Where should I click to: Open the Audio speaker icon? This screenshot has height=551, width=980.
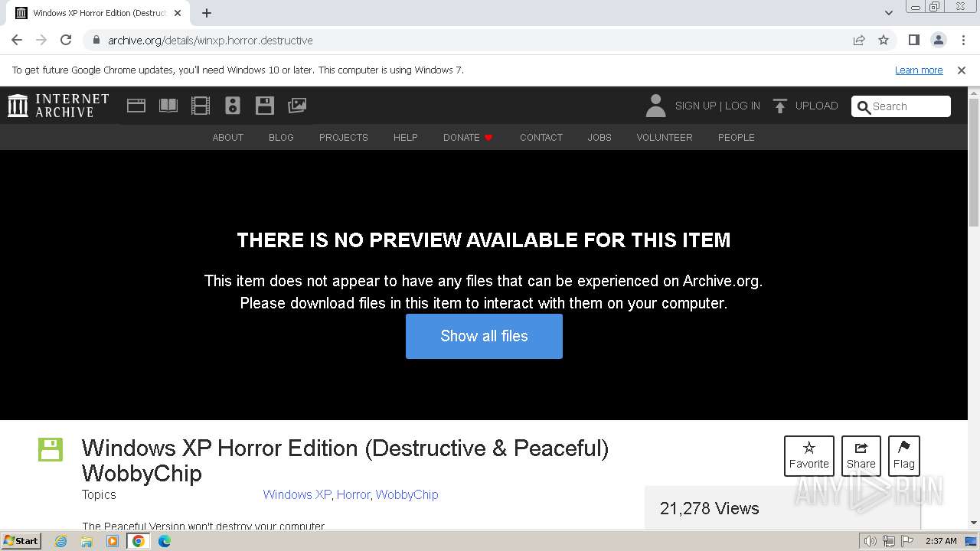tap(233, 106)
